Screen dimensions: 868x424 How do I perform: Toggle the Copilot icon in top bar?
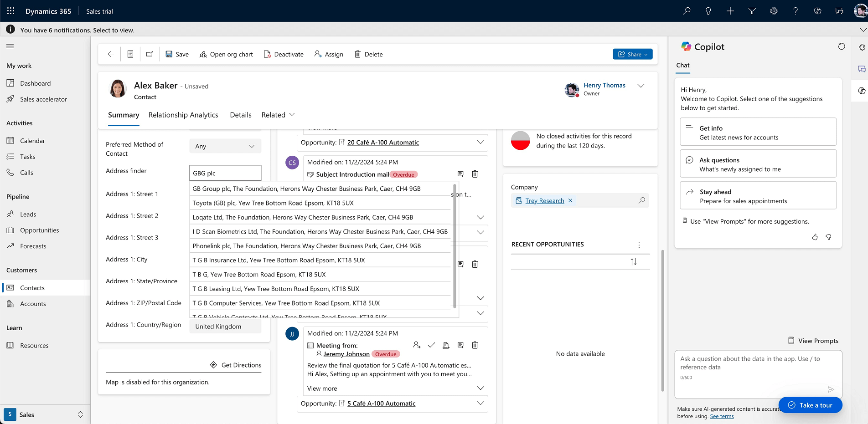[817, 11]
